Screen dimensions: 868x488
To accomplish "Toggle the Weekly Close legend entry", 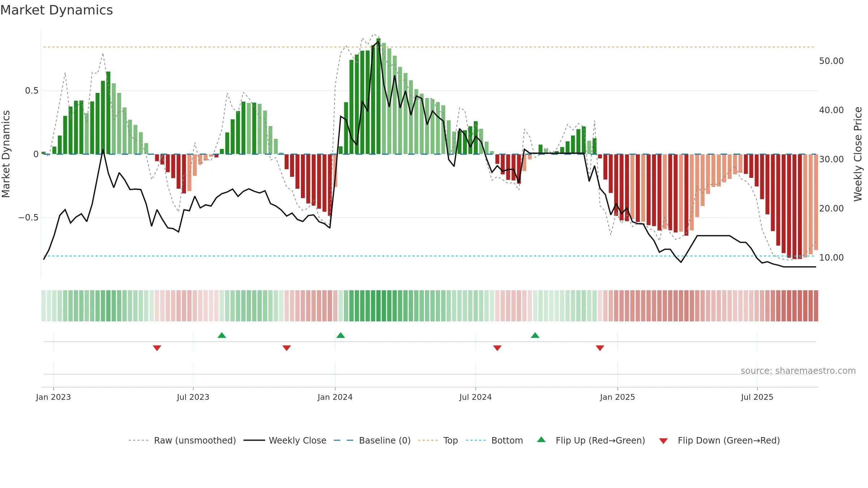I will coord(285,440).
